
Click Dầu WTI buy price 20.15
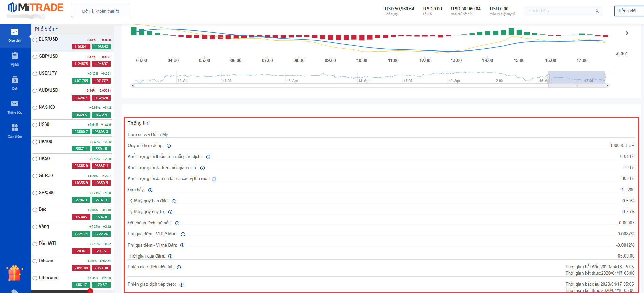tap(101, 251)
